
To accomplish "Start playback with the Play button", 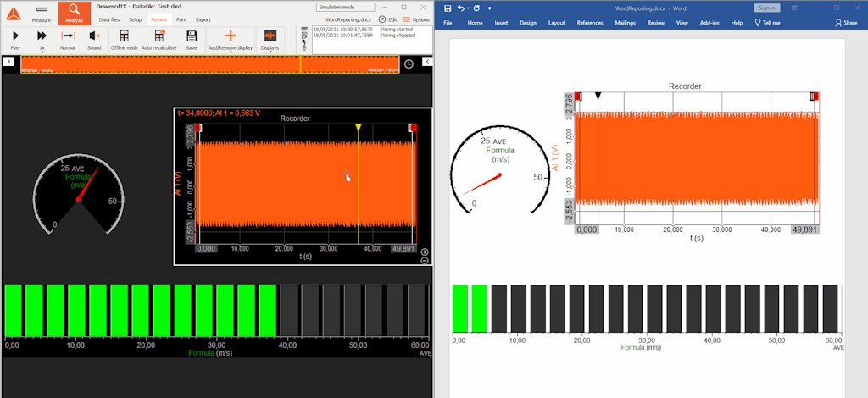I will coord(15,40).
